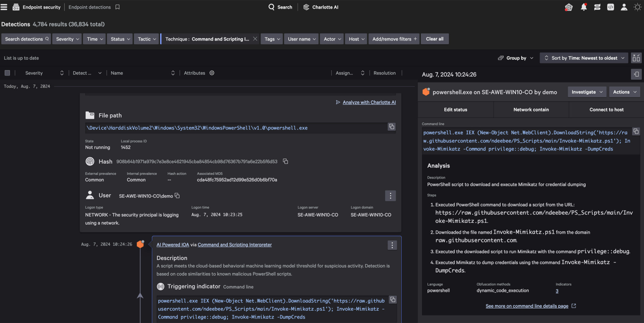
Task: Copy the powershell.exe file path
Action: click(392, 126)
